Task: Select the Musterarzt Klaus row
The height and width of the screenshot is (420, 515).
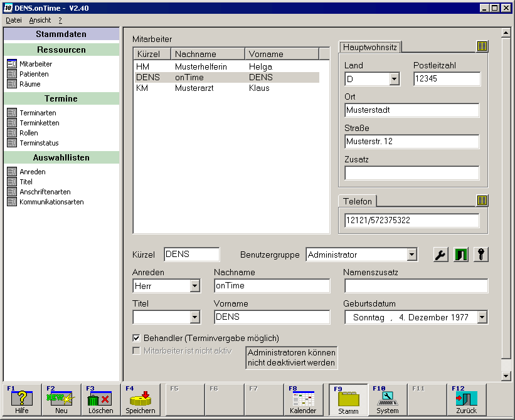Action: click(226, 88)
